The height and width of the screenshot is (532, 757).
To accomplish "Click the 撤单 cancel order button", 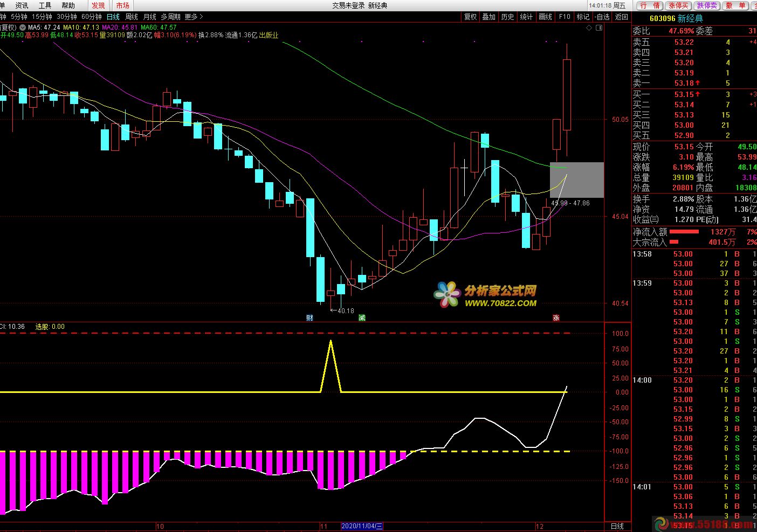I will click(735, 5).
